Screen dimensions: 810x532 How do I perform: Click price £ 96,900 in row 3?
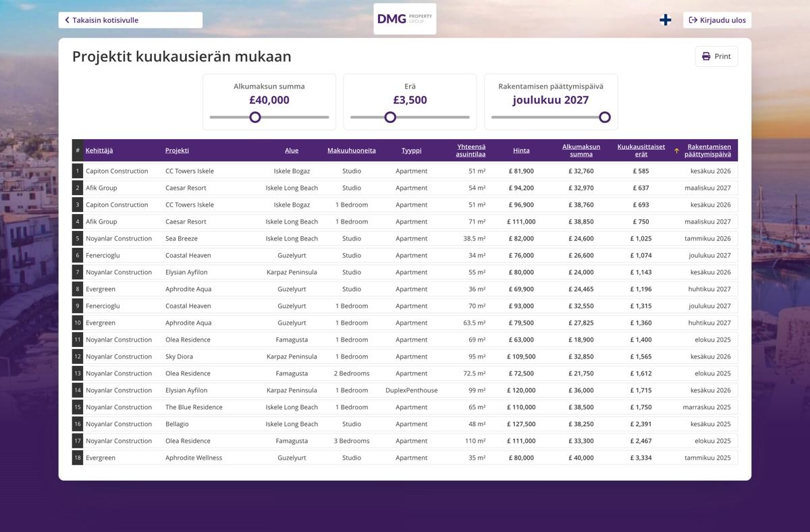[x=520, y=205]
